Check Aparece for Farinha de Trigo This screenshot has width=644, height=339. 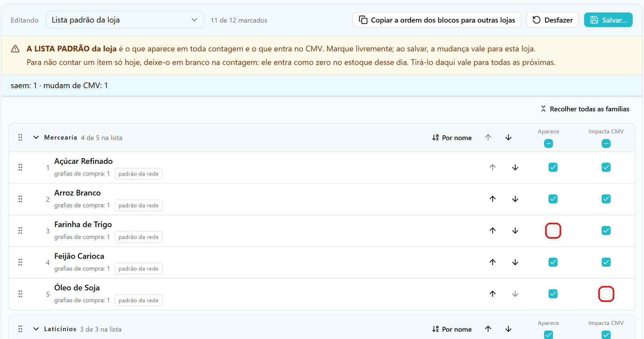coord(553,231)
